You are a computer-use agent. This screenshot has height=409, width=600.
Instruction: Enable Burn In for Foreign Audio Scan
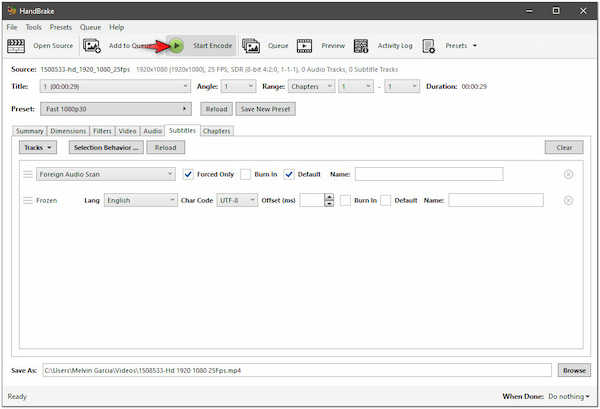pyautogui.click(x=246, y=174)
